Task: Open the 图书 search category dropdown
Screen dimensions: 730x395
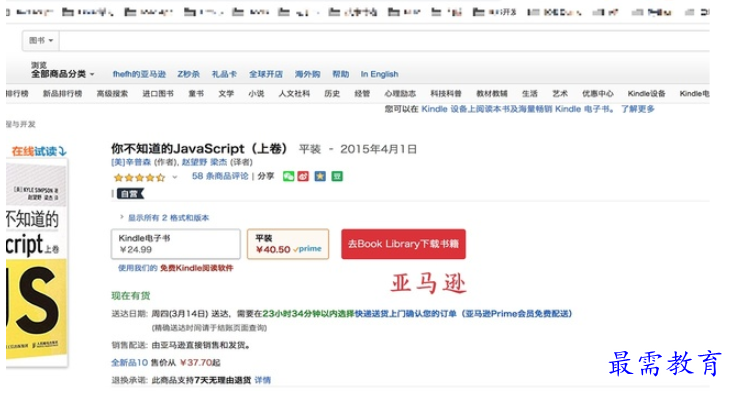Action: pyautogui.click(x=41, y=41)
